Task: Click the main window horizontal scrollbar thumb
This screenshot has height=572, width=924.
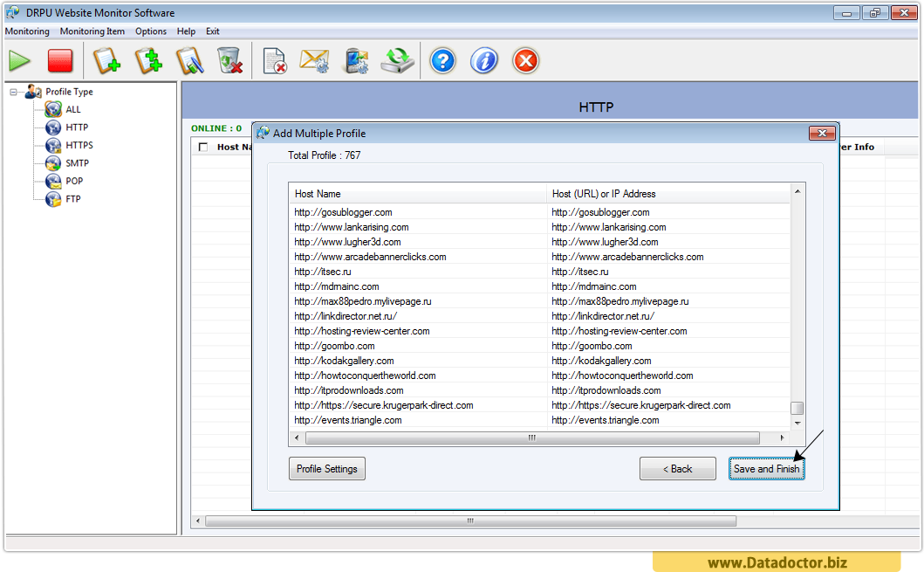Action: click(470, 520)
